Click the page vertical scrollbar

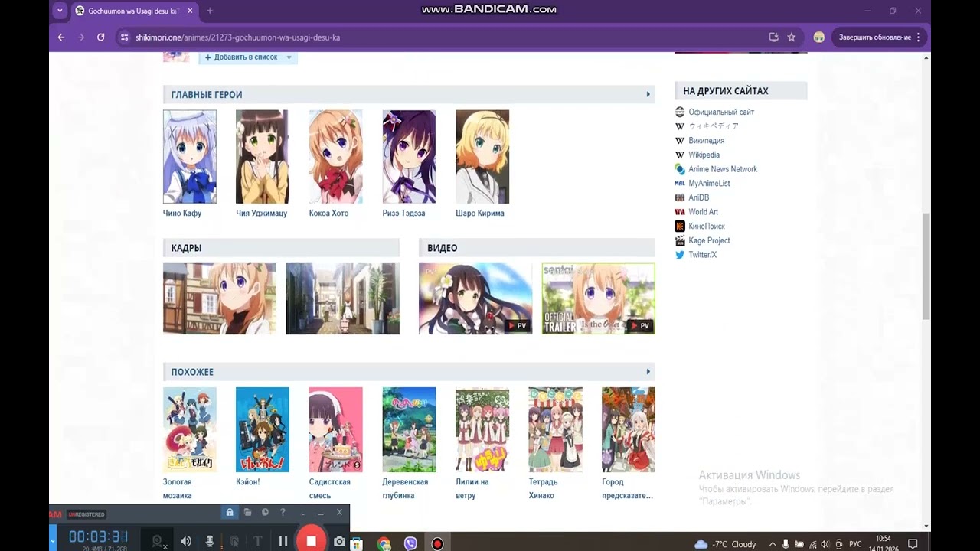click(926, 266)
